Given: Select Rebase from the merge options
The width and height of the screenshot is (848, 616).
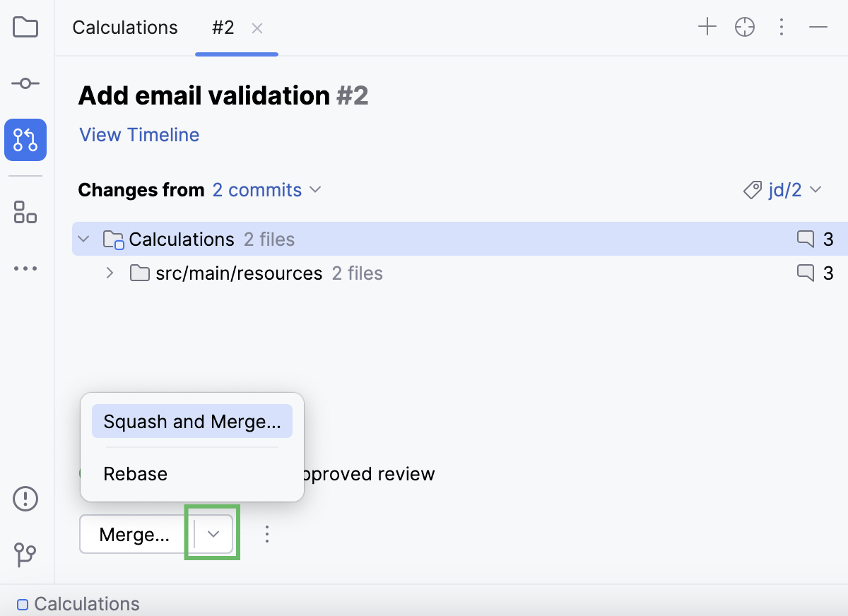Looking at the screenshot, I should tap(135, 474).
